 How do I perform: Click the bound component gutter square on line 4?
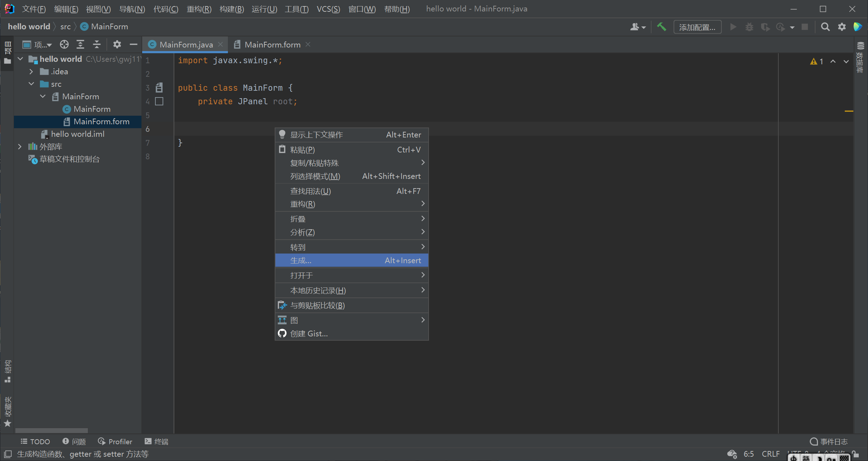pyautogui.click(x=159, y=101)
